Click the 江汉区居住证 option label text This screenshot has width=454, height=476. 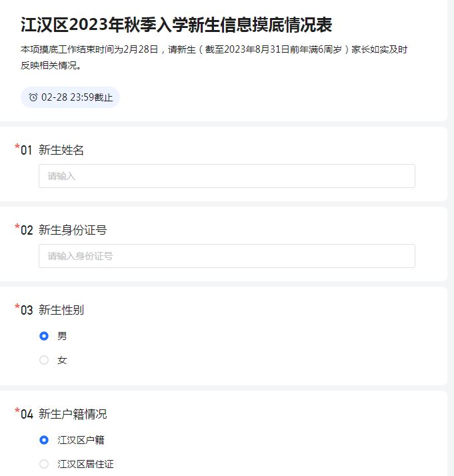(x=85, y=464)
